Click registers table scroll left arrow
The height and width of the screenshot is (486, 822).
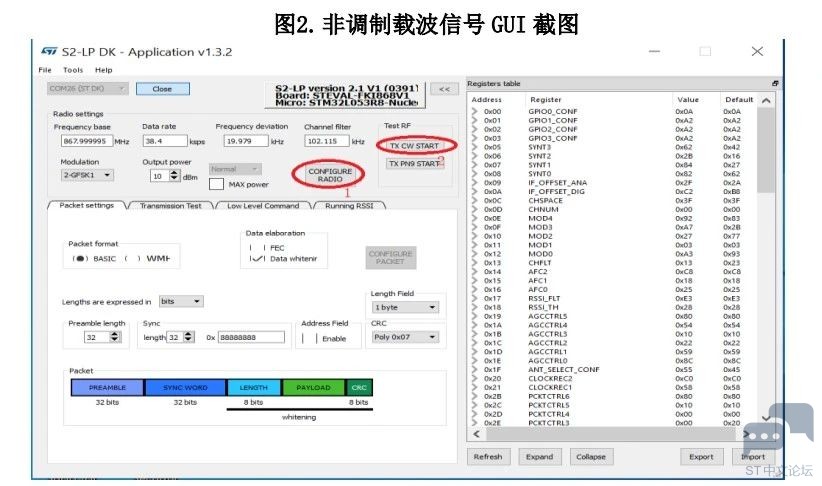(x=477, y=434)
